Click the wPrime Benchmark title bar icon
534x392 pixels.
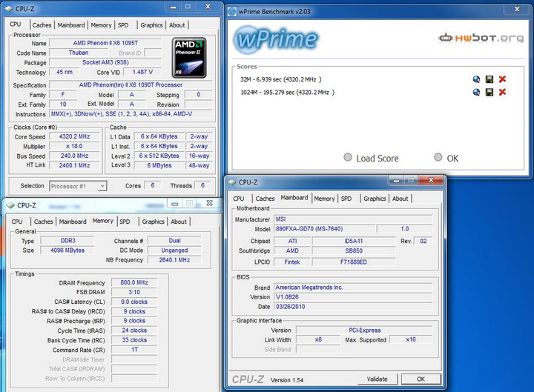click(232, 12)
